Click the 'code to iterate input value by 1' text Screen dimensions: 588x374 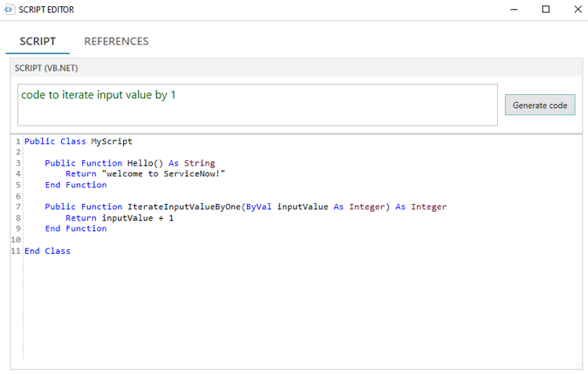coord(98,95)
